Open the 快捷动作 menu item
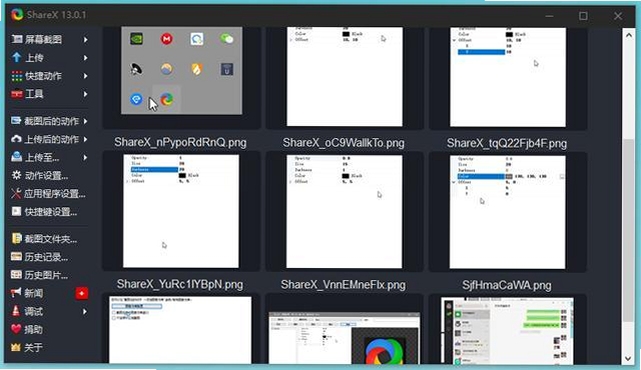 (x=49, y=76)
